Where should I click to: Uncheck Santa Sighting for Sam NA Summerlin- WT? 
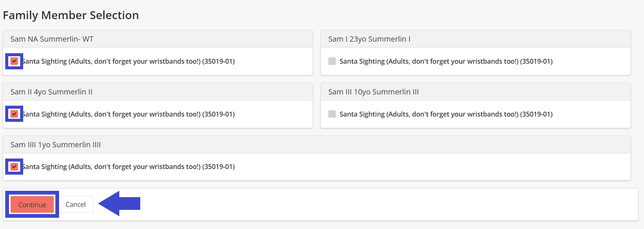point(14,61)
